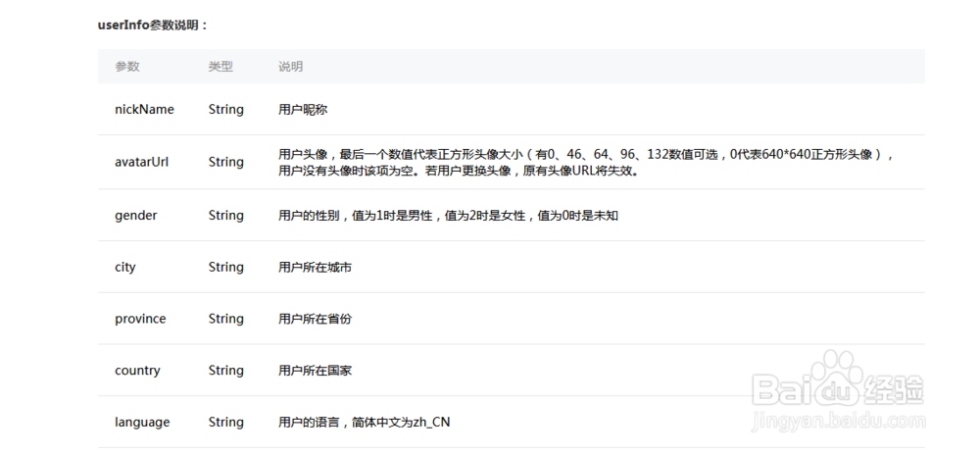
Task: Click the country parameter cell
Action: coord(137,371)
